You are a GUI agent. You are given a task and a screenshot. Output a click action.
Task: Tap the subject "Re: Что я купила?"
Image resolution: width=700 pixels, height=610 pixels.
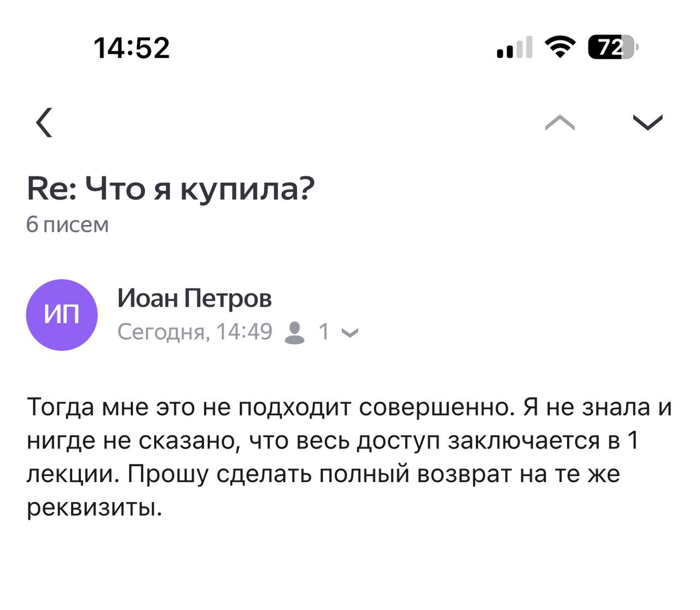point(171,189)
